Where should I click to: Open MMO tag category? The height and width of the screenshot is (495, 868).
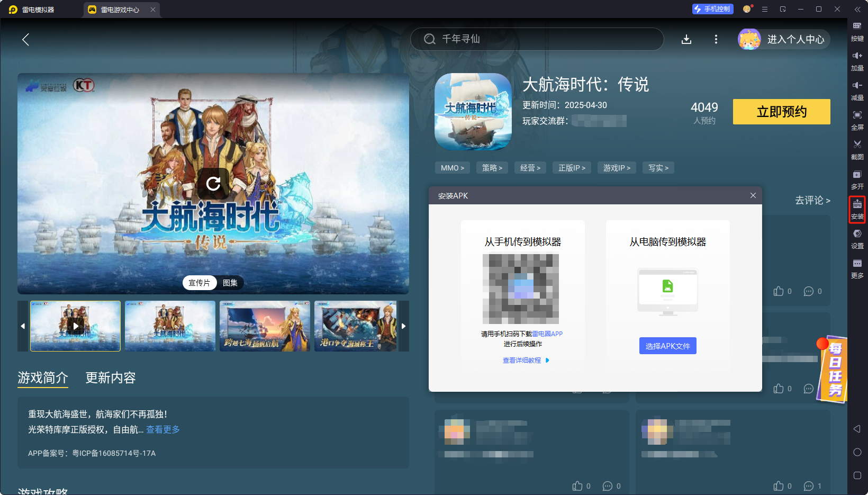453,168
